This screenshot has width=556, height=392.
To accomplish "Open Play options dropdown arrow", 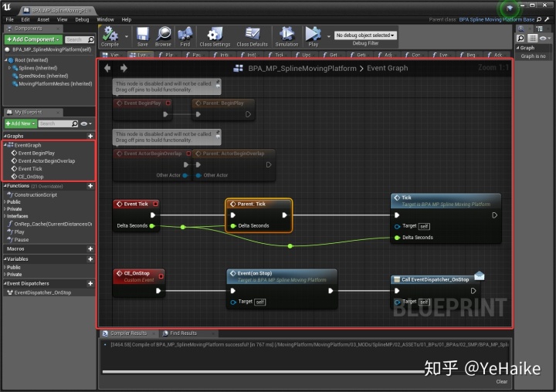I will pos(329,36).
